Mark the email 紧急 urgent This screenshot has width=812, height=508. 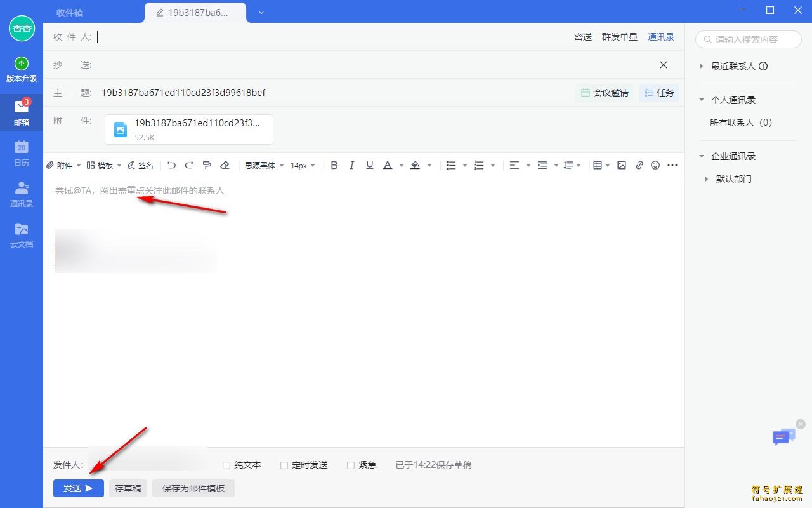[351, 465]
